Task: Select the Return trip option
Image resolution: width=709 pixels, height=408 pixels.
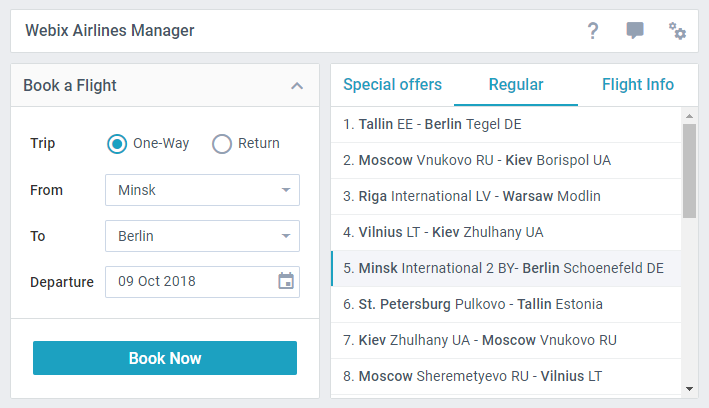Action: pos(246,144)
